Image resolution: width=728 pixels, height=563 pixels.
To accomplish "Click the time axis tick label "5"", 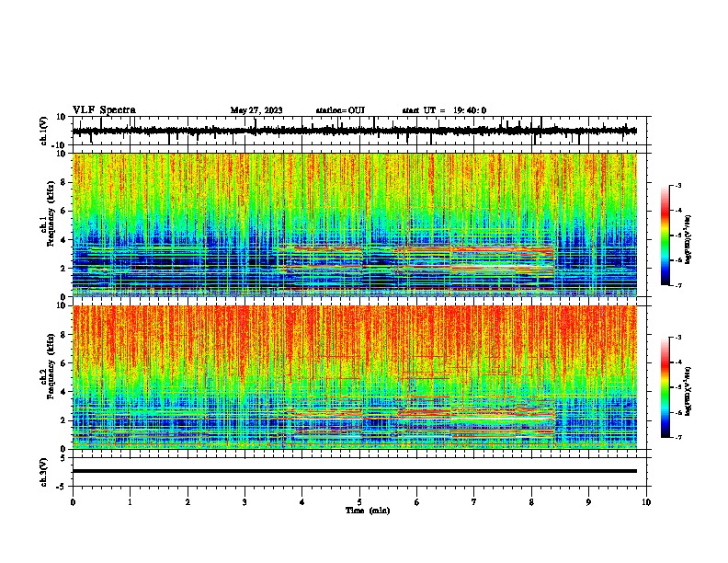I will pos(359,502).
